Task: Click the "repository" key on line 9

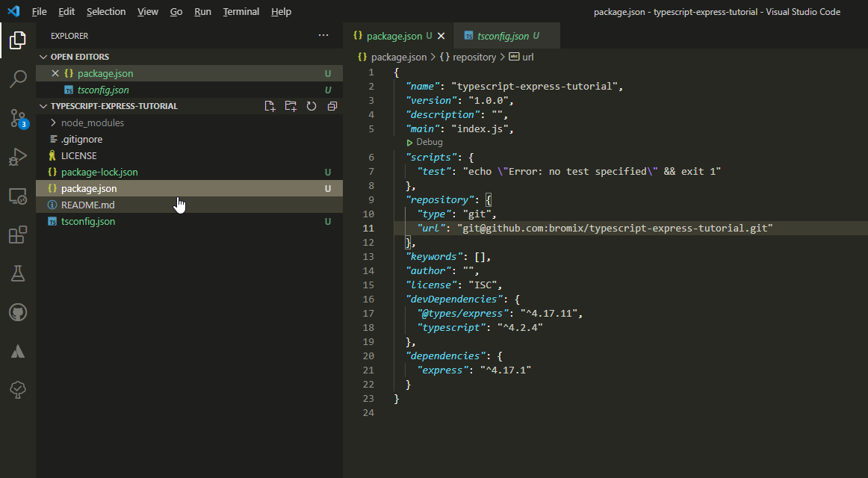Action: pyautogui.click(x=440, y=199)
